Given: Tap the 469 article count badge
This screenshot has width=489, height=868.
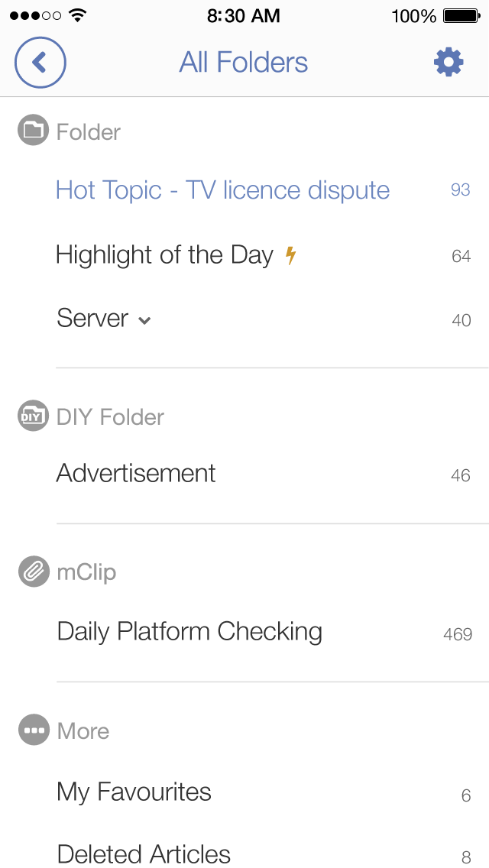Looking at the screenshot, I should [x=457, y=634].
